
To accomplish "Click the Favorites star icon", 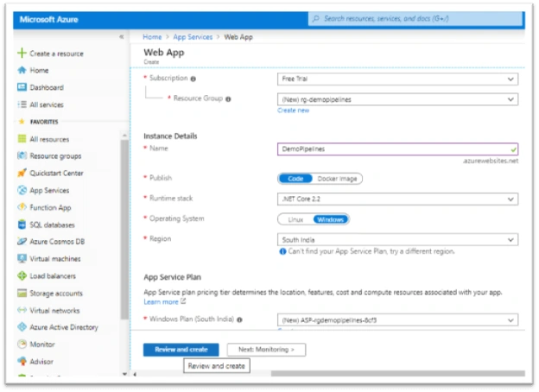I will 22,122.
